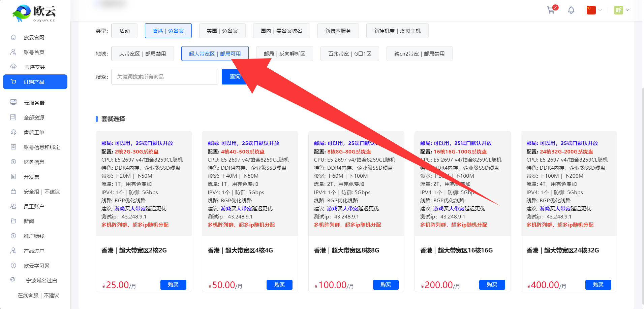Viewport: 644px width, 309px height.
Task: Select the 美国｜免备案 type option
Action: coord(222,31)
